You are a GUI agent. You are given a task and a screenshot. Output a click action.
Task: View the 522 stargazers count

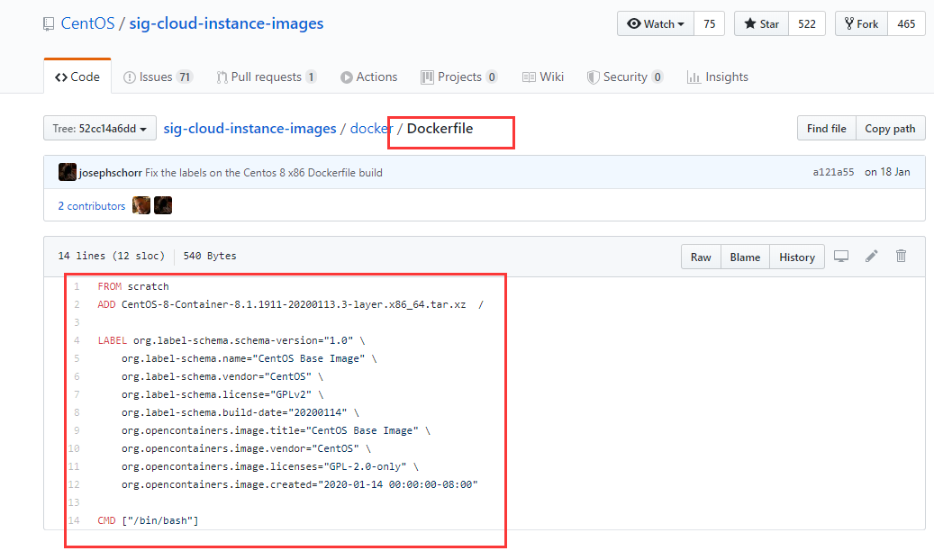(x=806, y=23)
